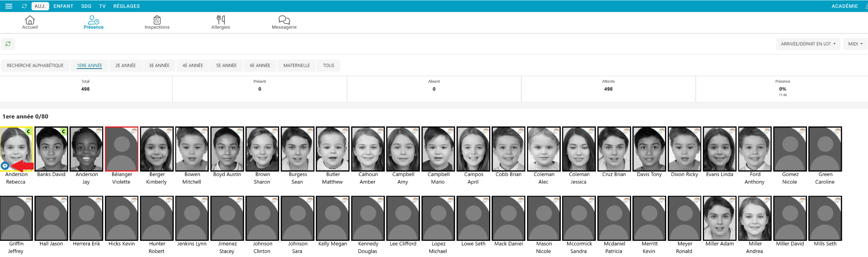The image size is (868, 257).
Task: Open the ENFANT menu
Action: tap(63, 6)
